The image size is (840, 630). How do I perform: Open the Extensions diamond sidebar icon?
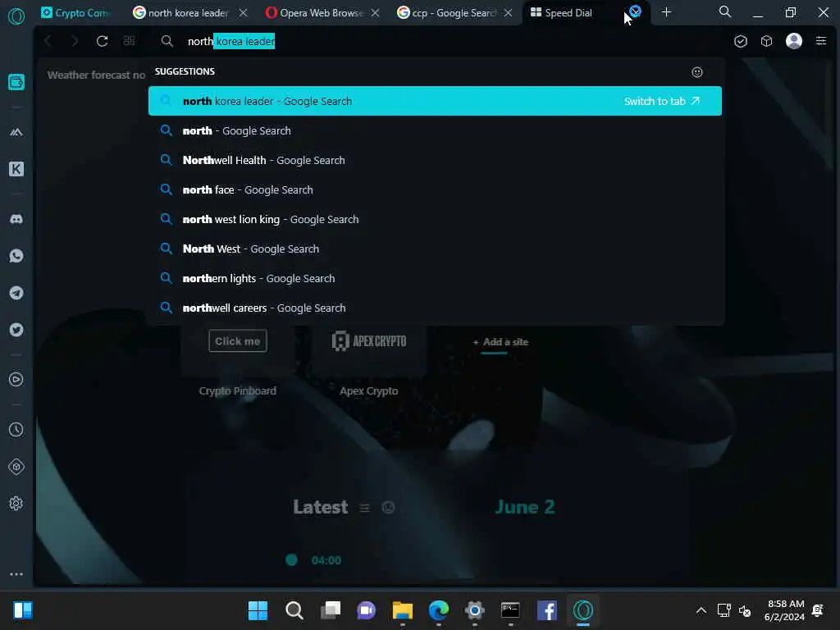[16, 467]
